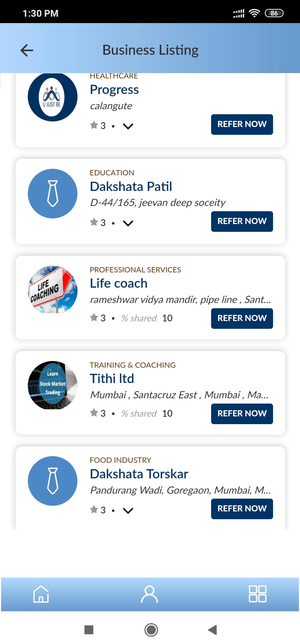
Task: Open the grid dashboard tab
Action: pyautogui.click(x=257, y=594)
